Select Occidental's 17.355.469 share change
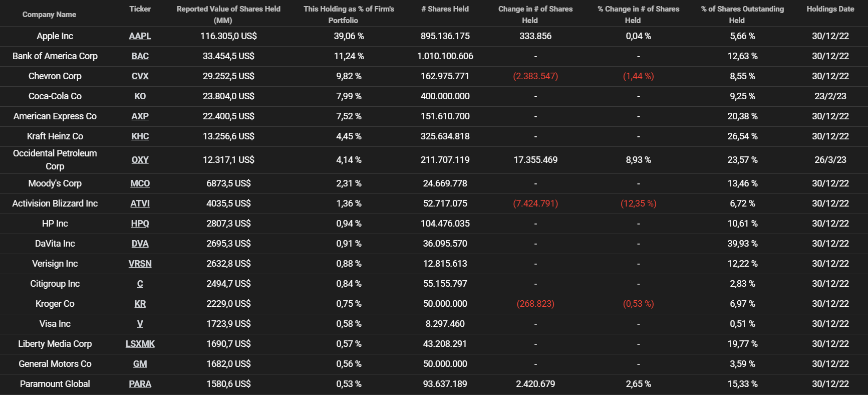This screenshot has width=868, height=395. tap(535, 160)
